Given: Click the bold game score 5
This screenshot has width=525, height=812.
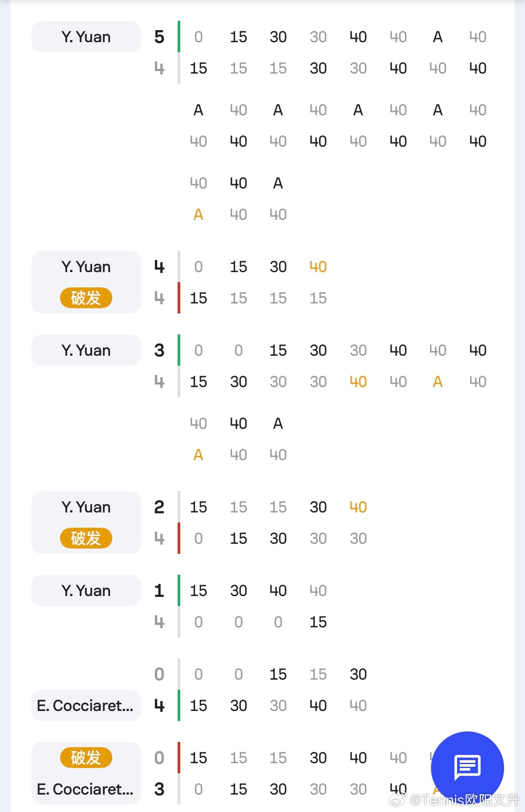Looking at the screenshot, I should [159, 37].
